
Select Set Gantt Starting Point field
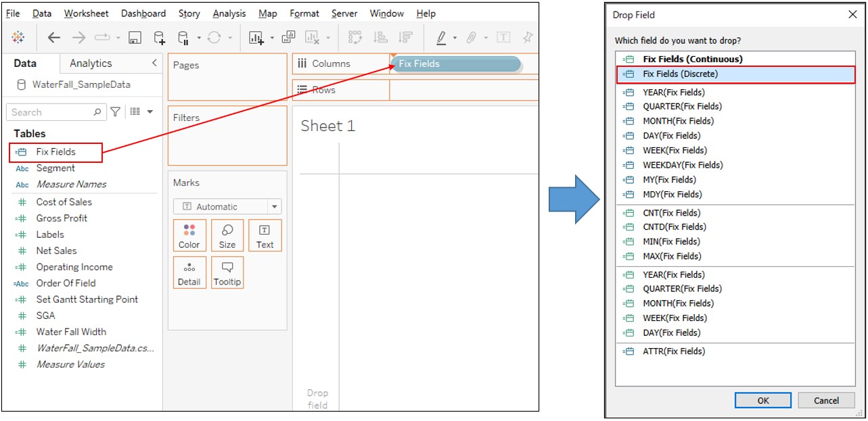pyautogui.click(x=87, y=299)
